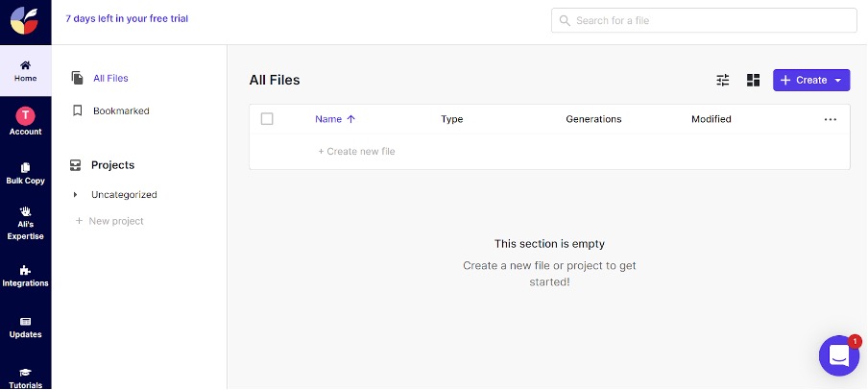Expand the Uncategorized project tree

76,195
